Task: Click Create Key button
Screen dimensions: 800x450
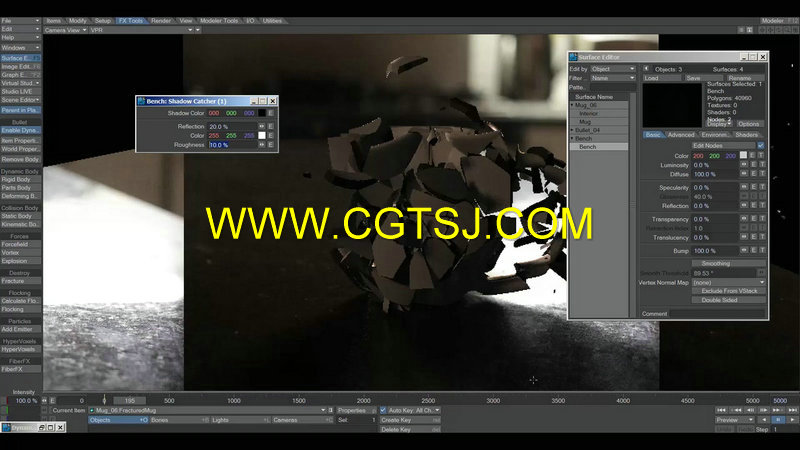Action: coord(410,420)
